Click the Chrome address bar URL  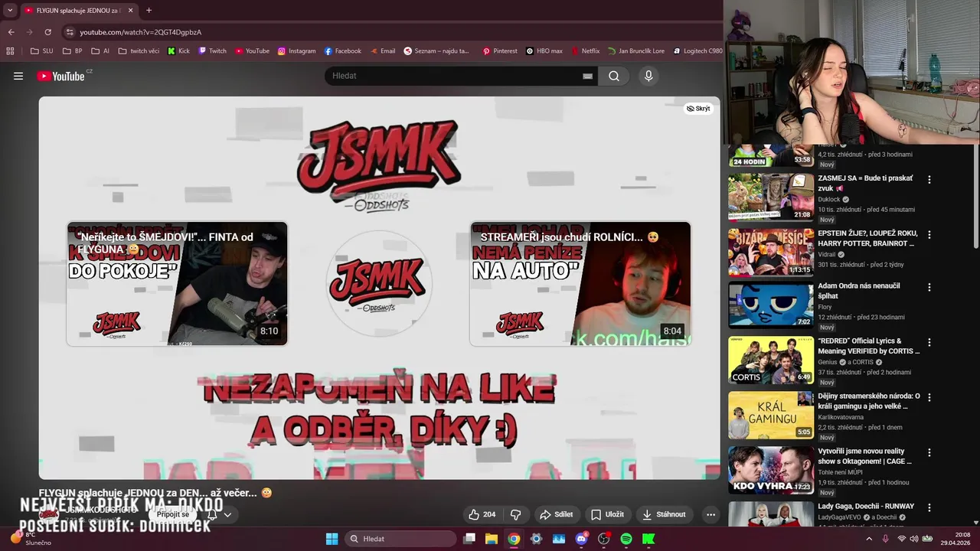(x=141, y=32)
